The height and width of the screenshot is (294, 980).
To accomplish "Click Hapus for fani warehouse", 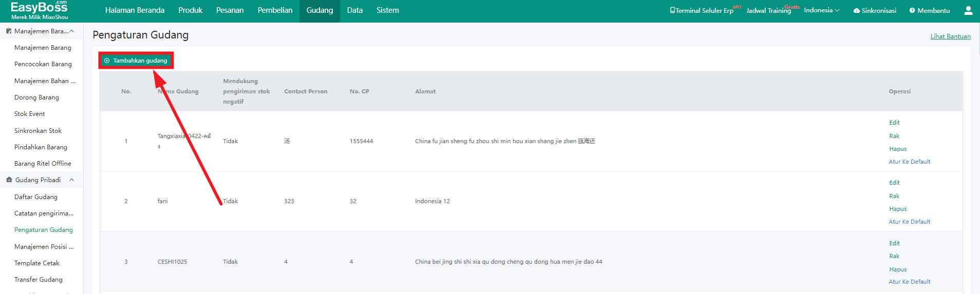I will tap(898, 209).
